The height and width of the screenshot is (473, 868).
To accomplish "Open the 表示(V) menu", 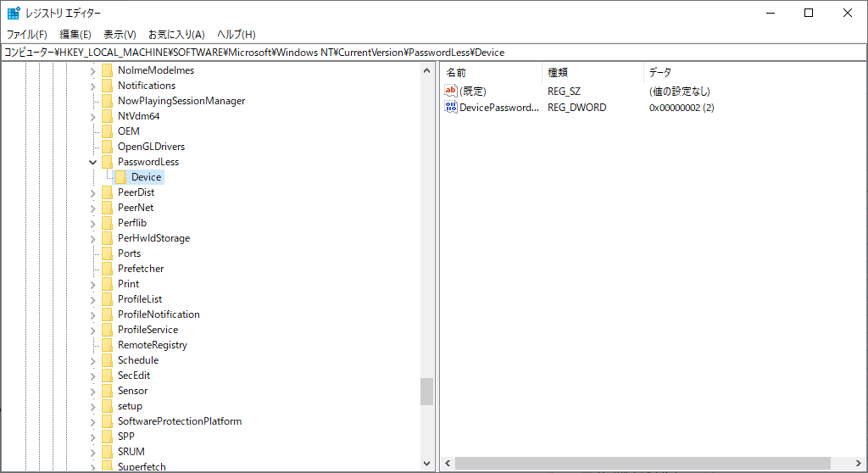I will pos(120,35).
